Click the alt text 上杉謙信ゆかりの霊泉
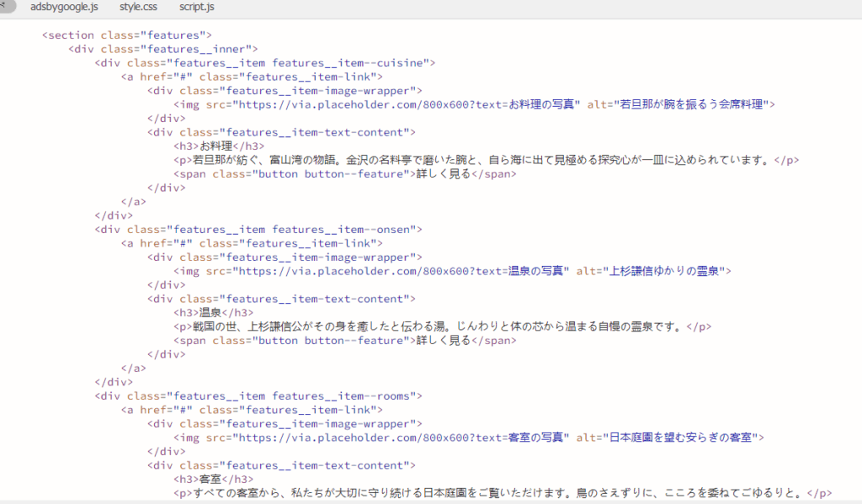Screen dimensions: 862x504 pyautogui.click(x=664, y=271)
